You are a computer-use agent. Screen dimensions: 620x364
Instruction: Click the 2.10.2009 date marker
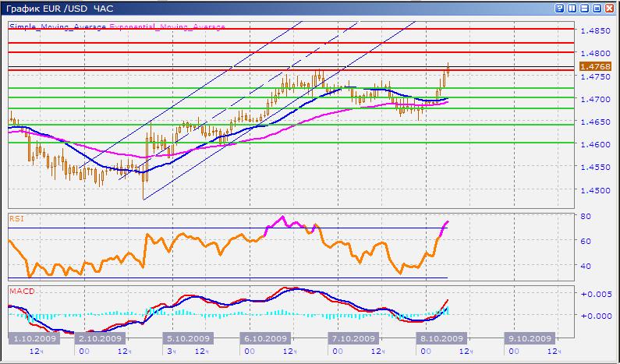coord(99,339)
